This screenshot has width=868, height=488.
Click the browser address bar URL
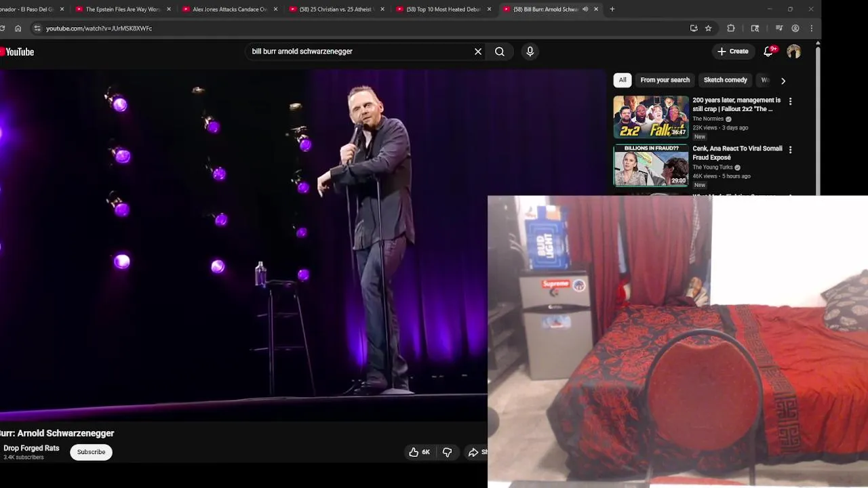click(99, 28)
